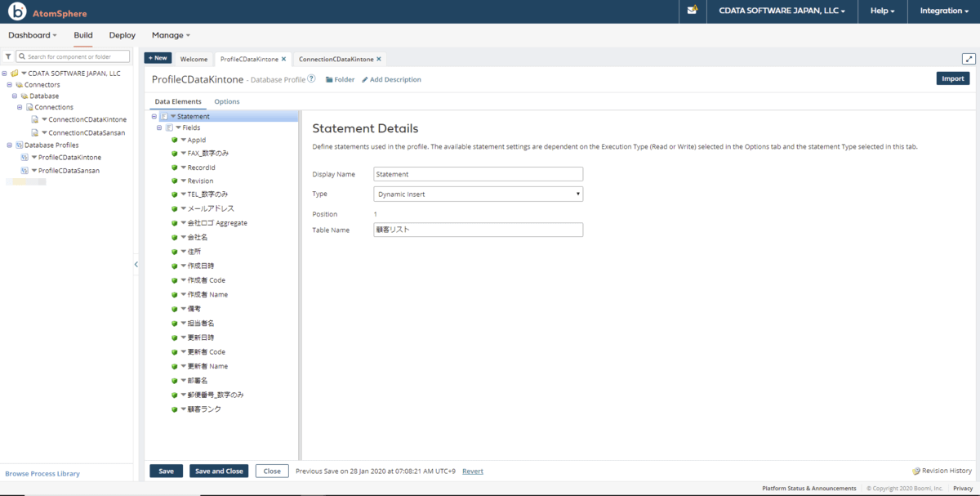Click the green field icon next to FAX_数字のみ
Screen dimensions: 980x496
pyautogui.click(x=175, y=154)
